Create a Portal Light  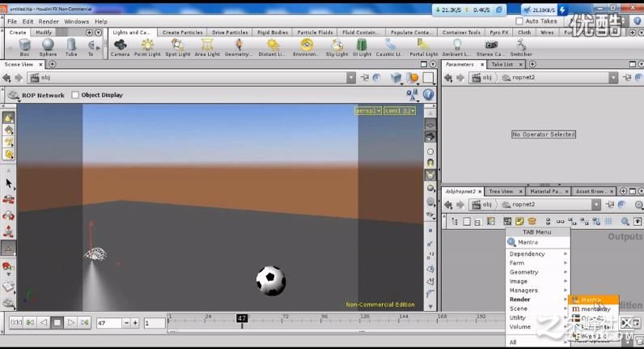tap(423, 47)
